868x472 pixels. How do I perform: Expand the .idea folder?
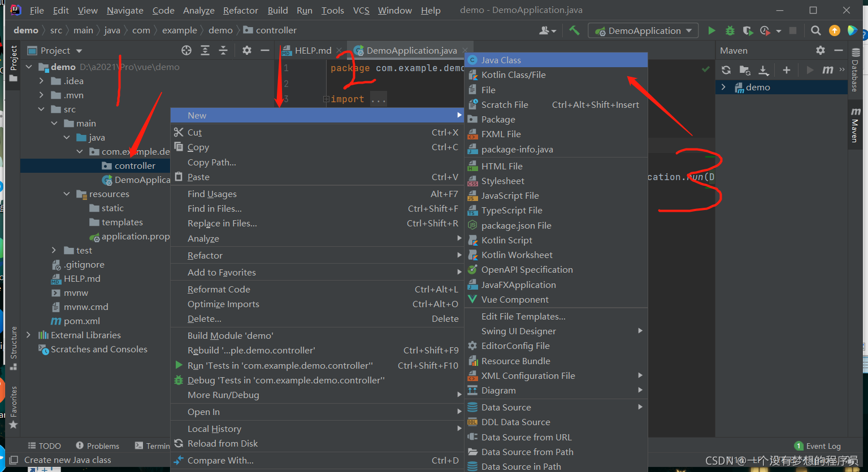pyautogui.click(x=41, y=81)
